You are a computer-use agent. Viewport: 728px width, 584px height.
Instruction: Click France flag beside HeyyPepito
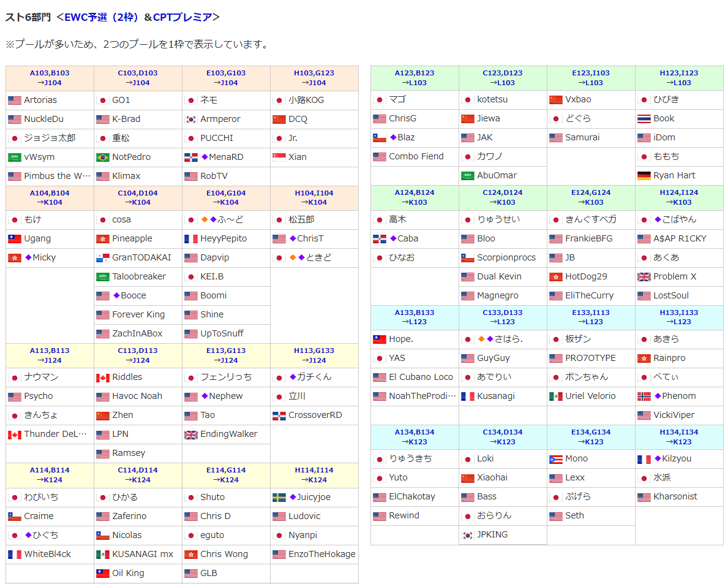(191, 239)
